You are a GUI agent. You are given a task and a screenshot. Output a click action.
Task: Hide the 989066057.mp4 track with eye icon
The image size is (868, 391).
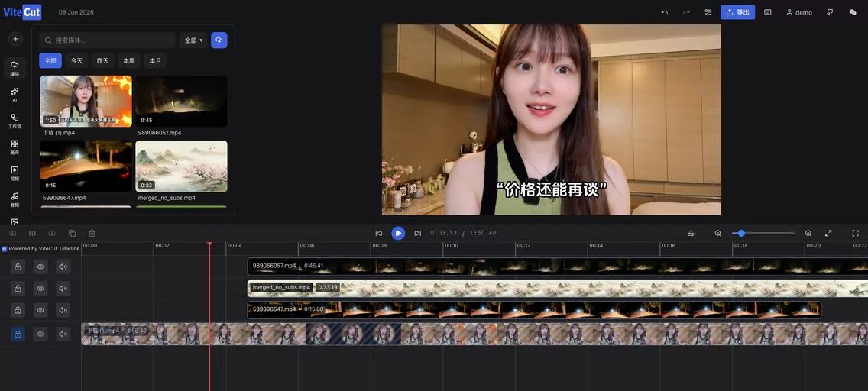[x=40, y=267]
